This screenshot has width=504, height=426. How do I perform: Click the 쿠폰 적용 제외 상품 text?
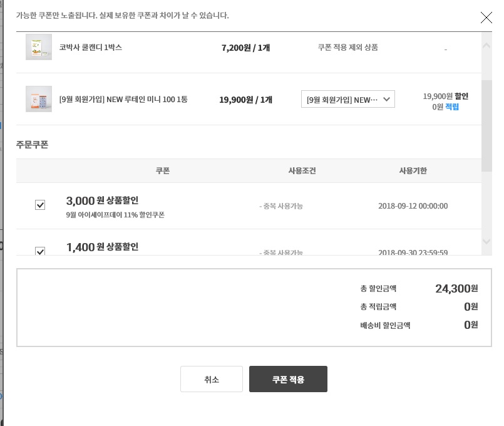point(347,48)
